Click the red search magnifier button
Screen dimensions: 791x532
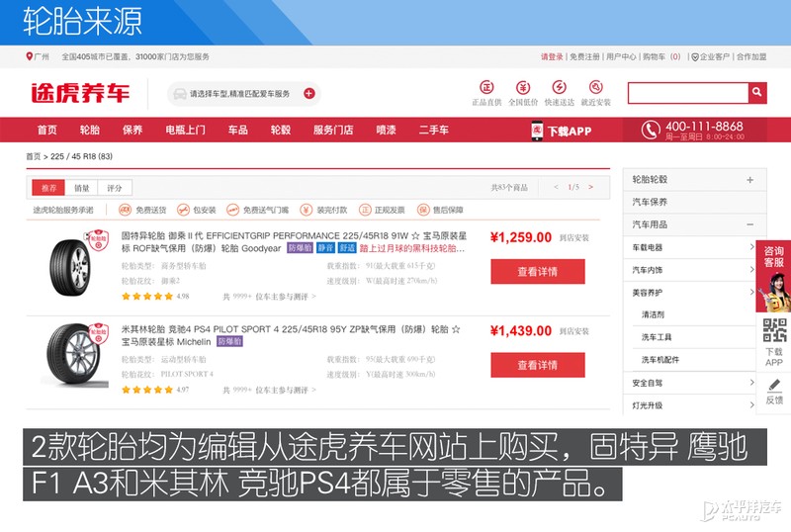point(757,92)
